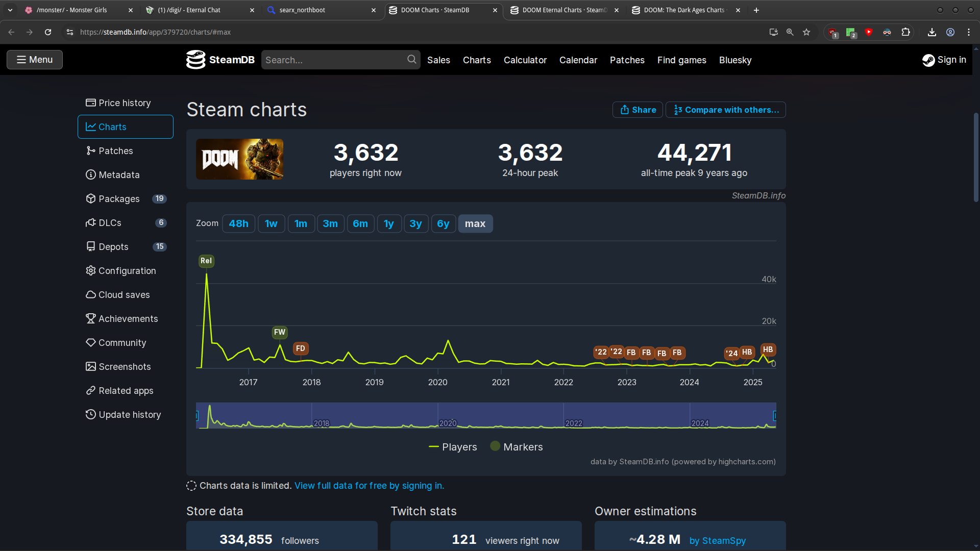Viewport: 980px width, 551px height.
Task: Click View full data by signing in
Action: pos(369,486)
